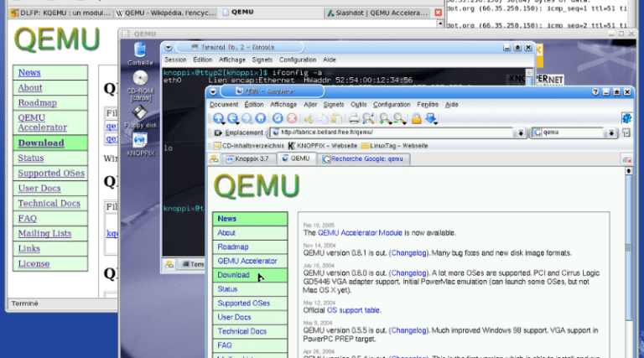Click the Print icon in Konqueror toolbar
The image size is (644, 358).
point(355,118)
